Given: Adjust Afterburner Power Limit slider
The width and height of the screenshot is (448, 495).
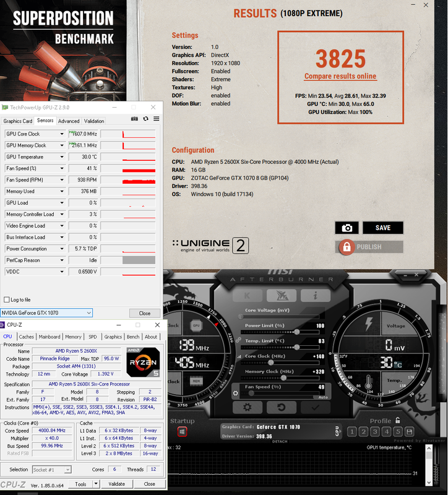Looking at the screenshot, I should tap(297, 332).
